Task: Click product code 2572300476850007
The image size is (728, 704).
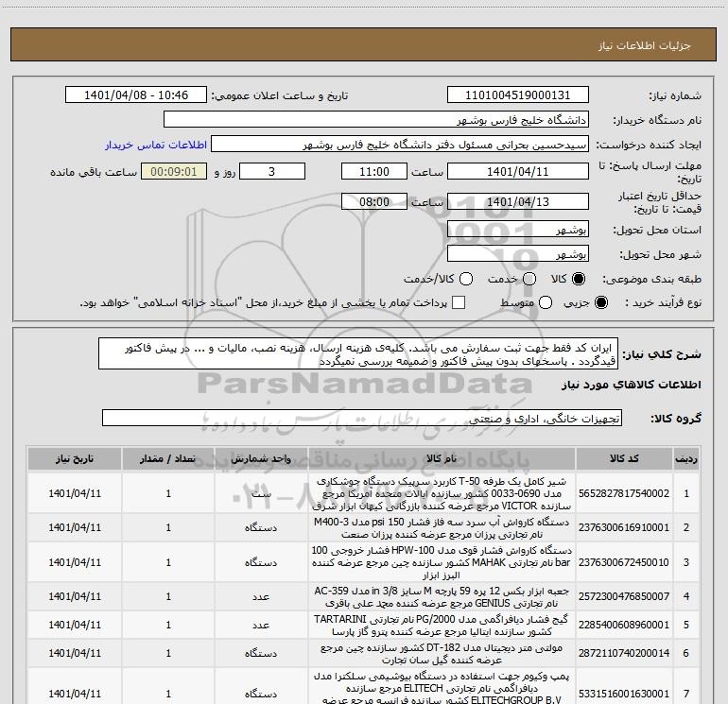Action: pos(624,596)
